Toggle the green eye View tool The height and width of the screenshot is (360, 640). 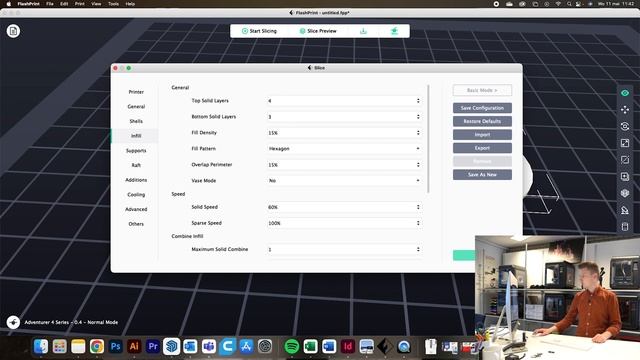tap(625, 93)
